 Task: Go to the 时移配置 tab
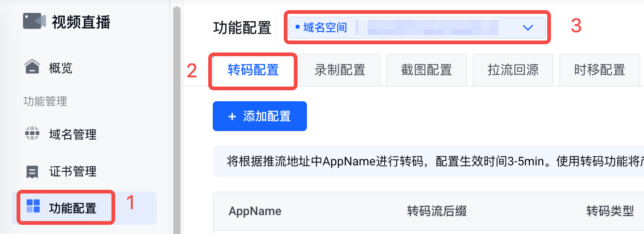click(x=599, y=70)
